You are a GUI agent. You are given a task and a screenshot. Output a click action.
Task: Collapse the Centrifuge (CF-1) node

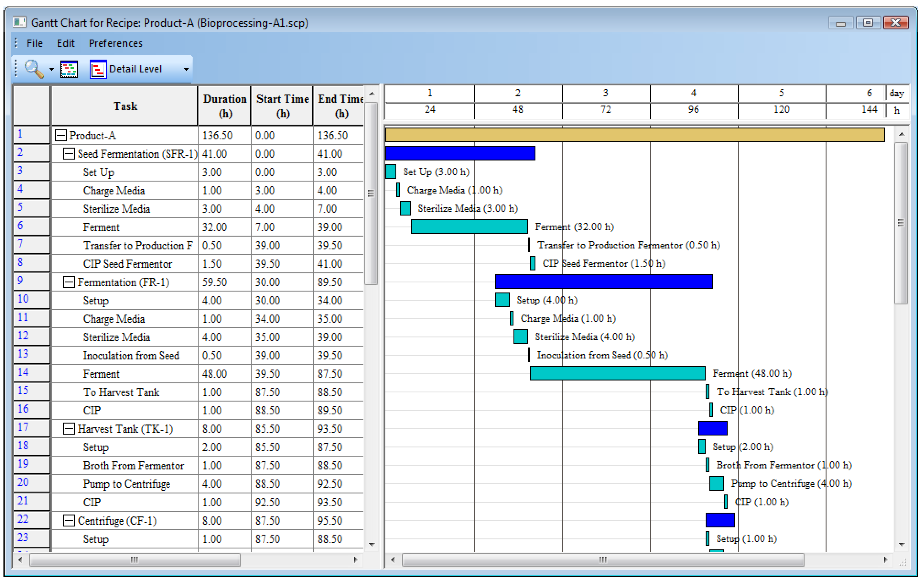coord(69,521)
